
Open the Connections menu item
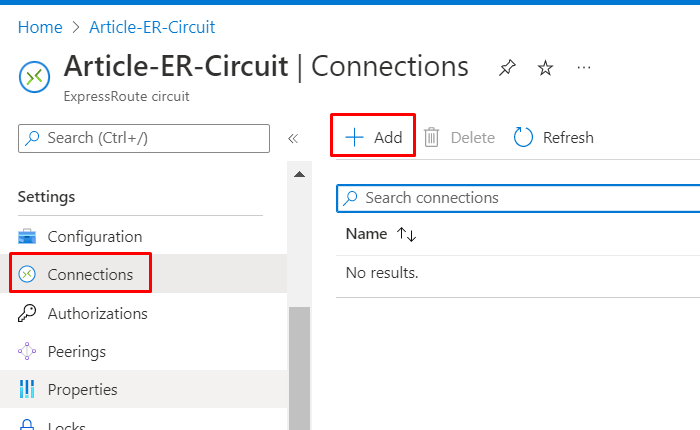tap(90, 274)
